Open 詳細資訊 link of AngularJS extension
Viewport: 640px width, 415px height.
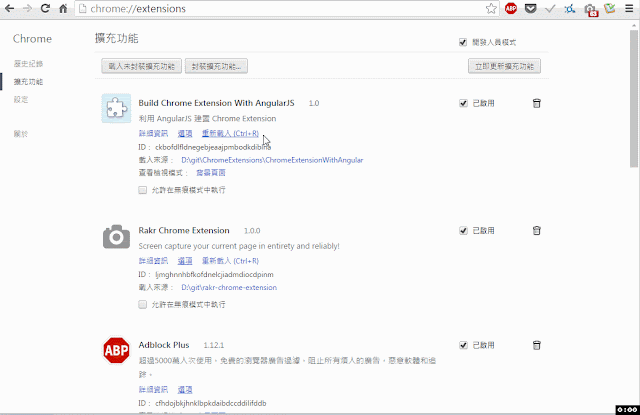(153, 133)
